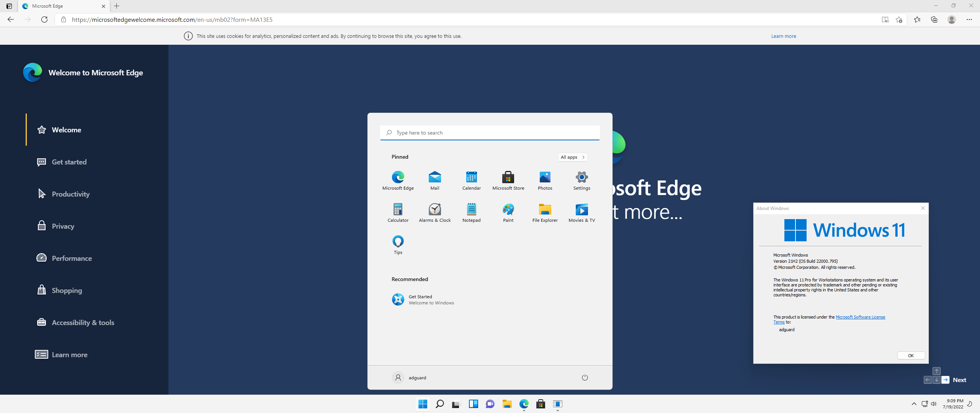Open the Favorites toolbar button
This screenshot has height=413, width=980.
917,20
